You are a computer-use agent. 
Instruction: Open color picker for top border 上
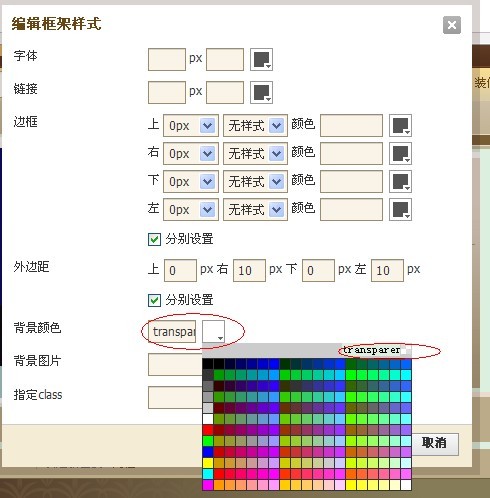tap(400, 126)
